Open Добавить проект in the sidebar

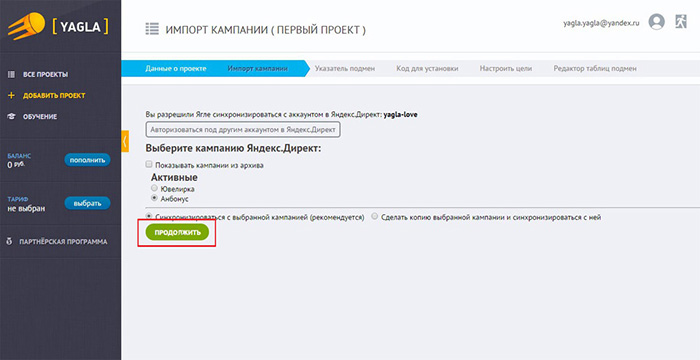[x=54, y=96]
